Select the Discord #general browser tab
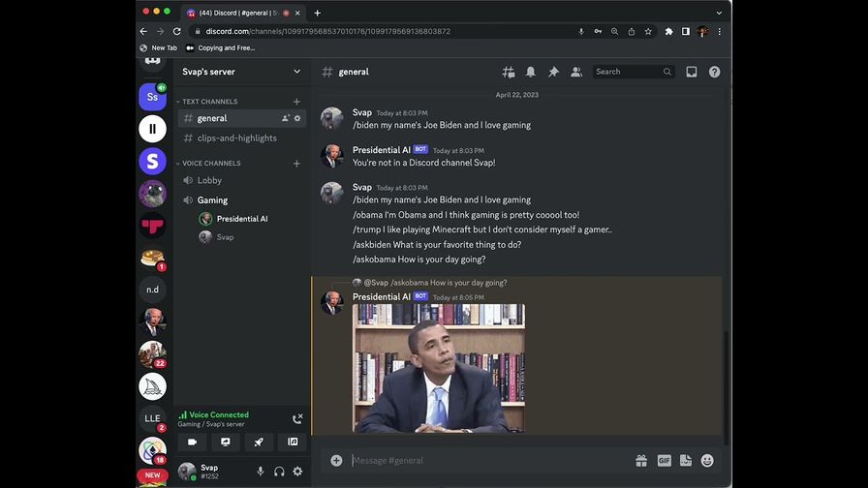This screenshot has width=868, height=488. pos(243,13)
